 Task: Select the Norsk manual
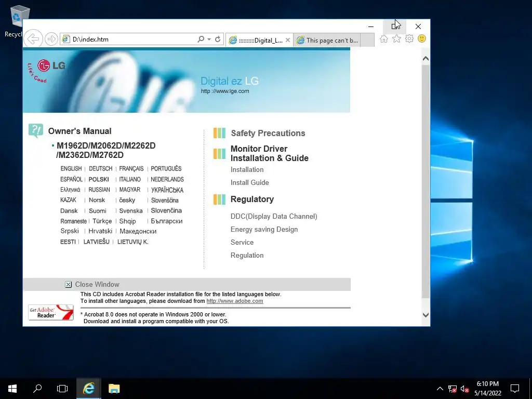(x=97, y=200)
